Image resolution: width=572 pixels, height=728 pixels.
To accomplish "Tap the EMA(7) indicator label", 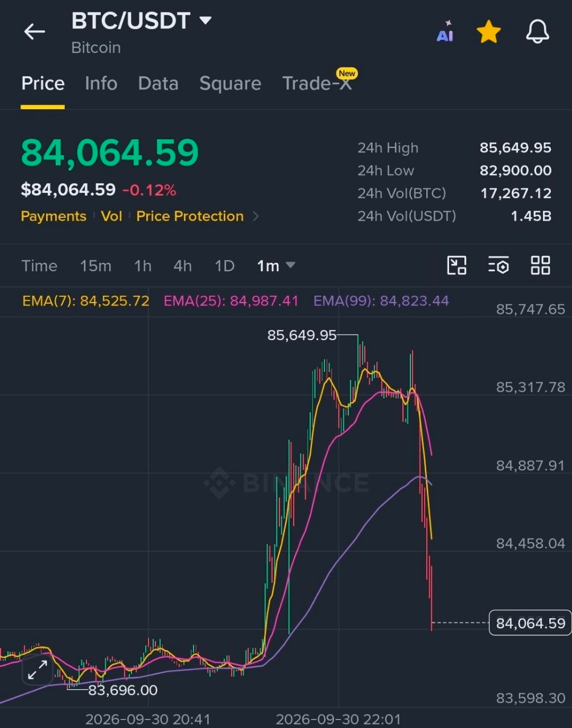I will click(x=85, y=300).
